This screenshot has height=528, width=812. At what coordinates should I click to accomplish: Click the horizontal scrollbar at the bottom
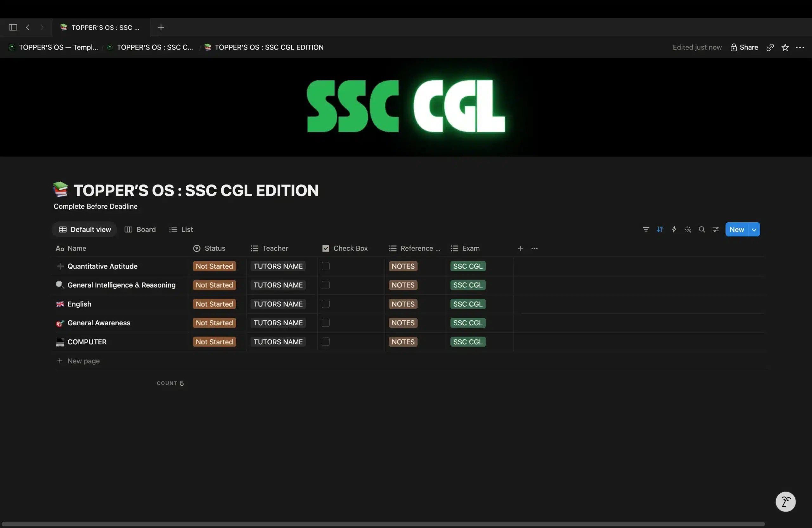(x=383, y=524)
